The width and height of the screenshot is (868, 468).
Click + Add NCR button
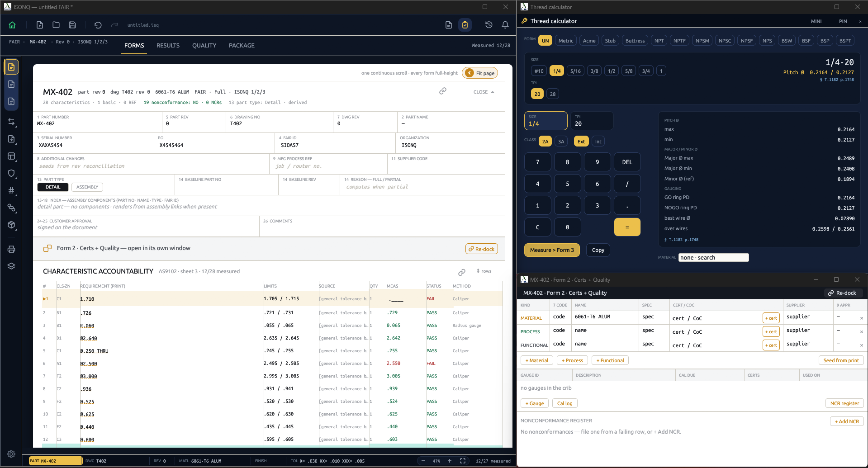(x=847, y=421)
